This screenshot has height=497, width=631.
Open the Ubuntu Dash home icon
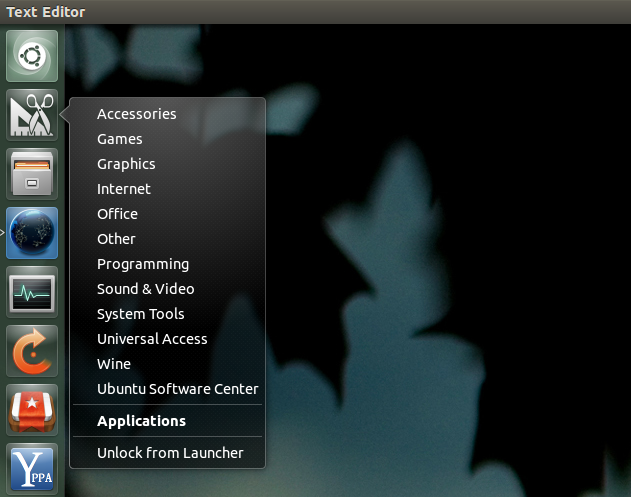[32, 56]
